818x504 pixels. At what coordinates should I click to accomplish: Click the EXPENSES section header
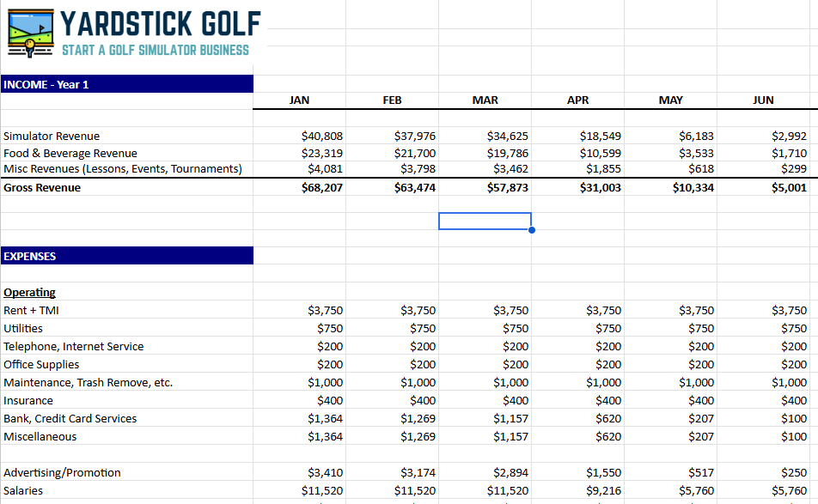[x=30, y=256]
